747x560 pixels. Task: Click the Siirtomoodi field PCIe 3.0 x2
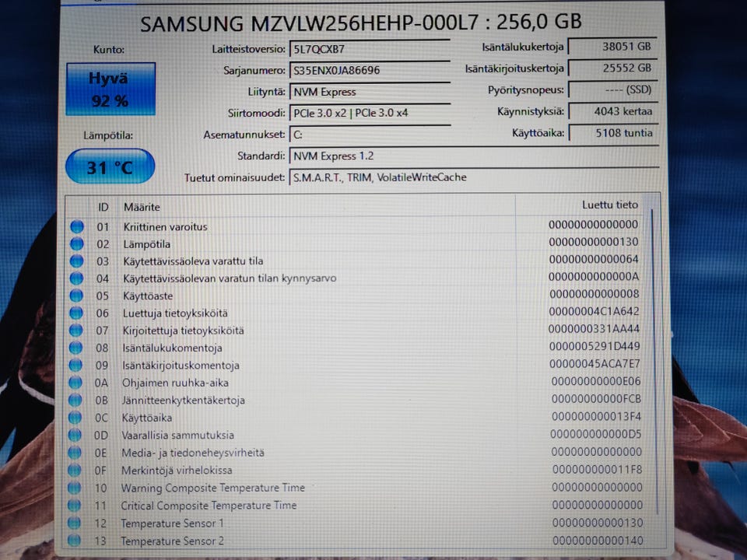370,114
